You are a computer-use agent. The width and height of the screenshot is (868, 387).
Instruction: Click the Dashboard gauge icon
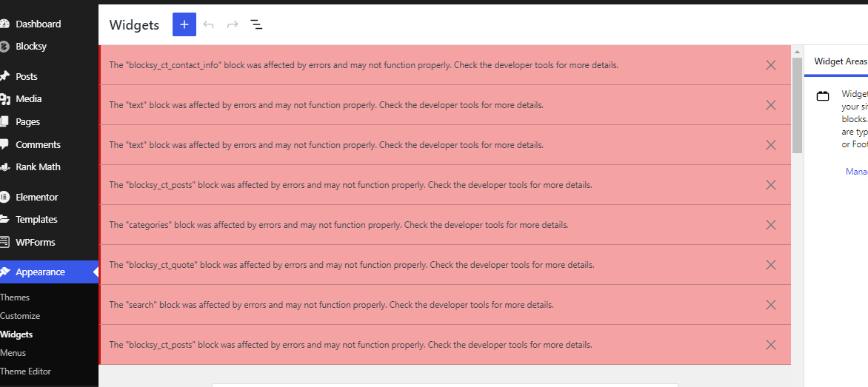pos(4,24)
